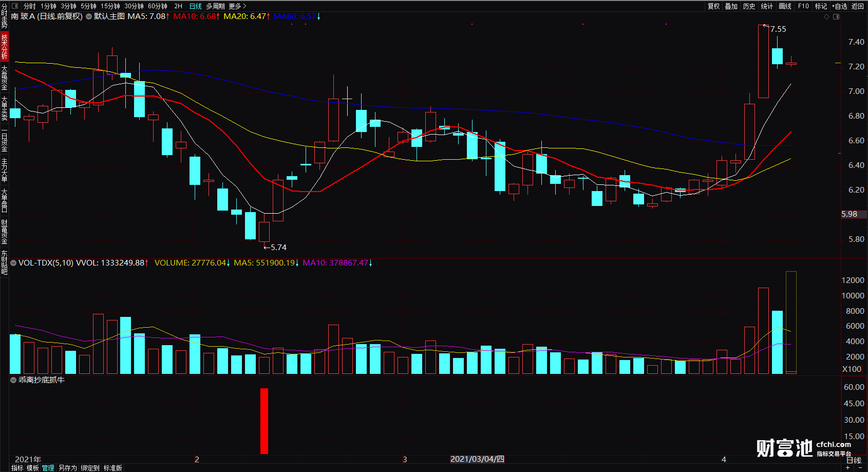This screenshot has height=472, width=868.
Task: Click the diamond icon at chart top right
Action: tap(826, 17)
